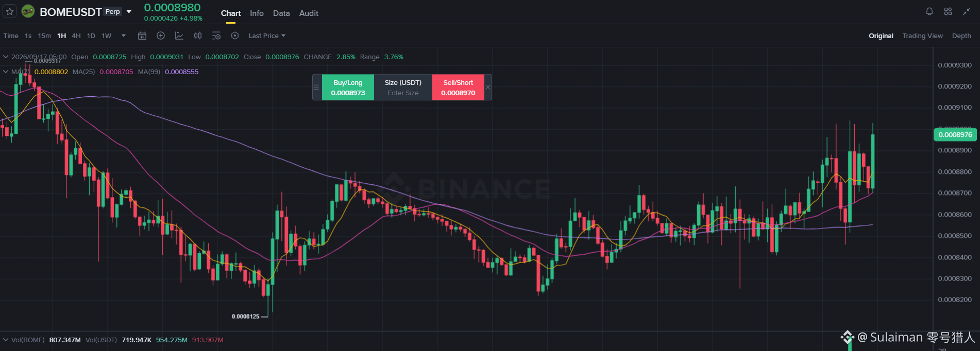Open the hexagon chart settings icon
980x351 pixels.
pyautogui.click(x=235, y=36)
